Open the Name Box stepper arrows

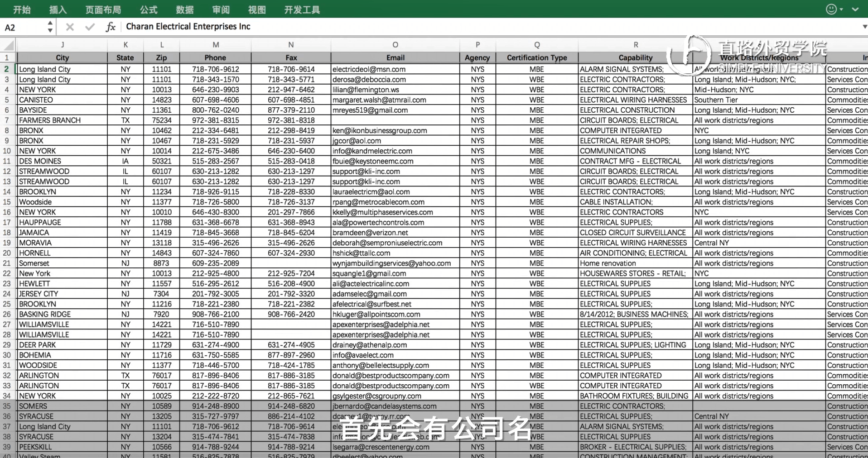pyautogui.click(x=50, y=27)
